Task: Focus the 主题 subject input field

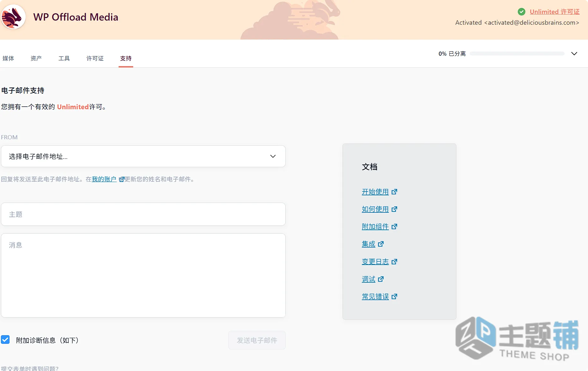Action: [x=143, y=214]
